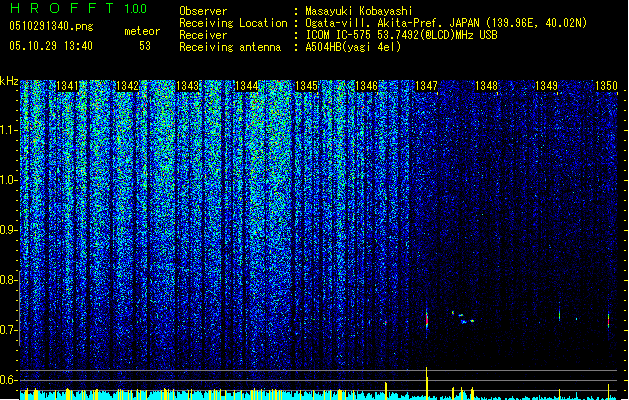
Task: Click the red meteor echo near 1350
Action: tap(609, 320)
